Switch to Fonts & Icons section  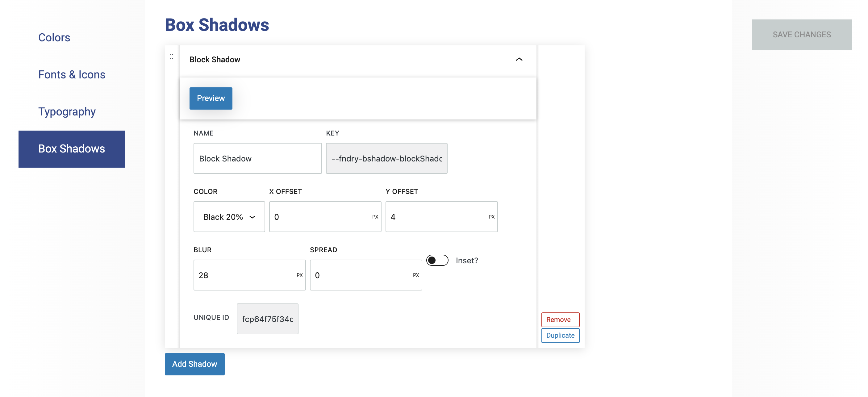72,74
